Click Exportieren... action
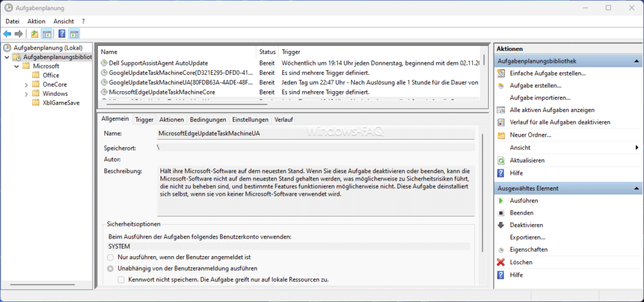 point(528,237)
